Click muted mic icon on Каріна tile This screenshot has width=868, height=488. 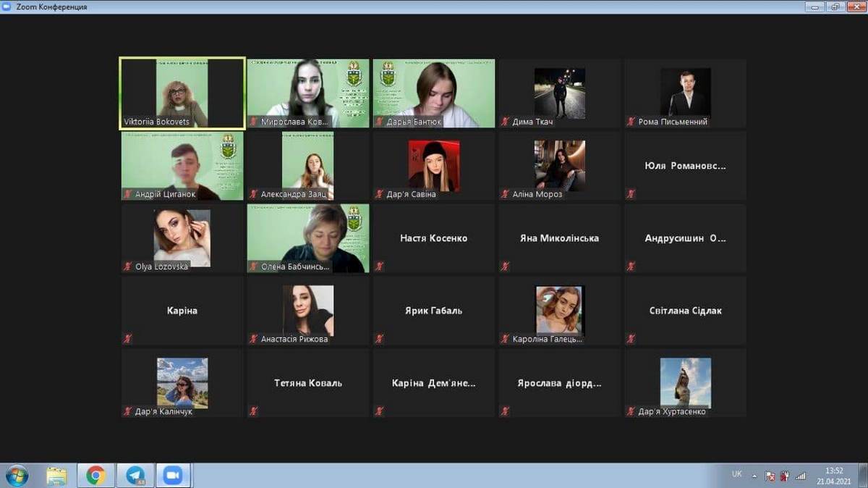coord(128,338)
